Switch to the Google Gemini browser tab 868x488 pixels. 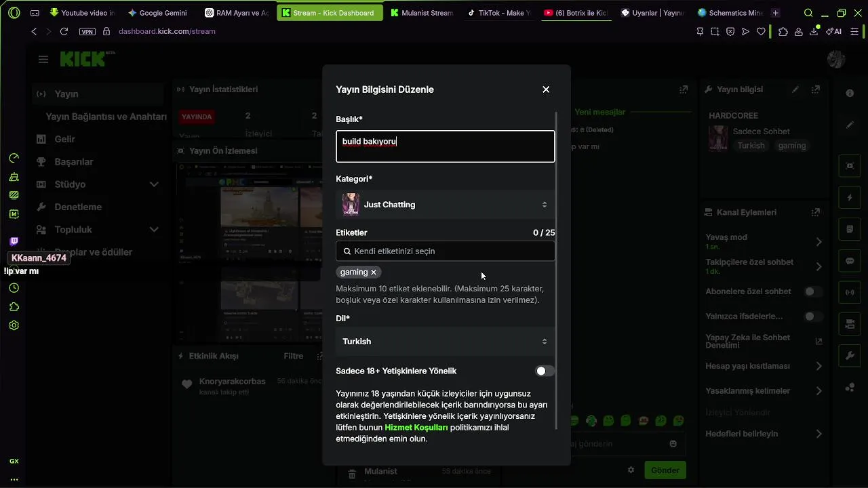(157, 13)
